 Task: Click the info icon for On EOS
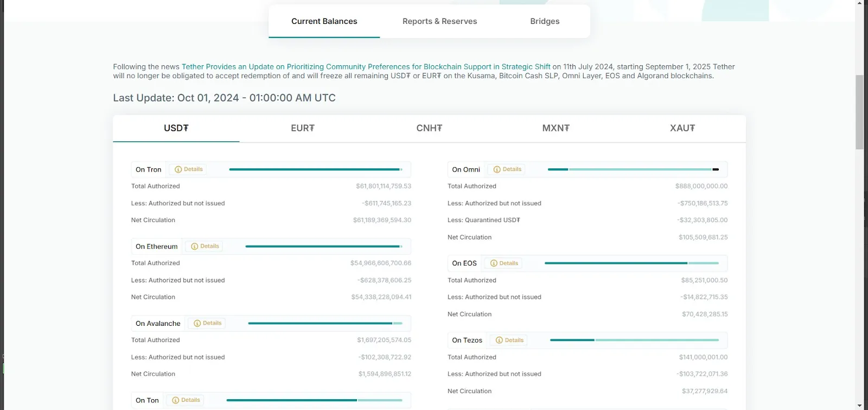point(494,263)
